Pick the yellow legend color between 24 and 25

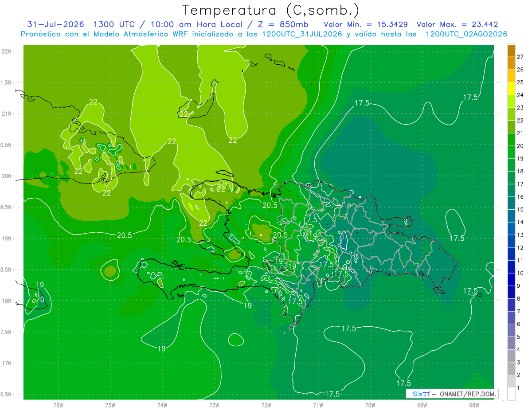point(511,89)
